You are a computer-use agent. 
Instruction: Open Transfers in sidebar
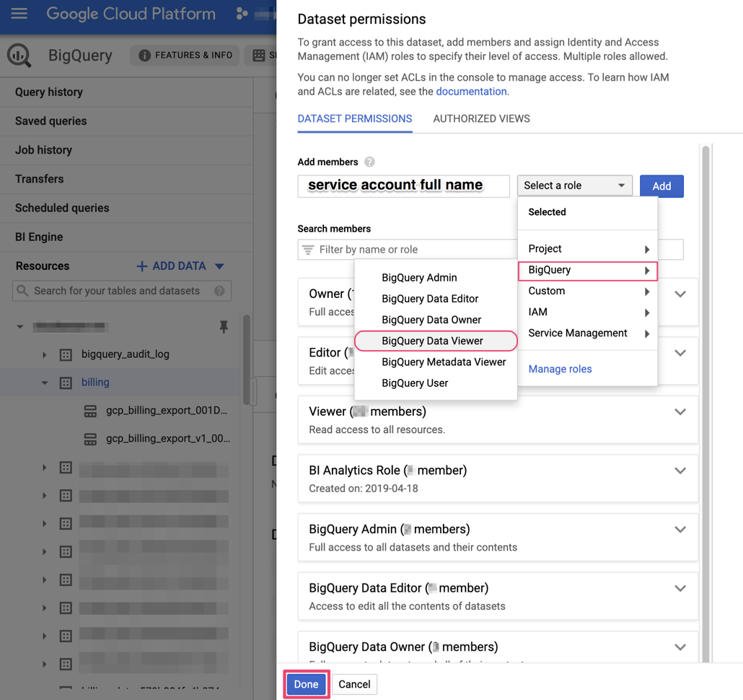[x=126, y=179]
